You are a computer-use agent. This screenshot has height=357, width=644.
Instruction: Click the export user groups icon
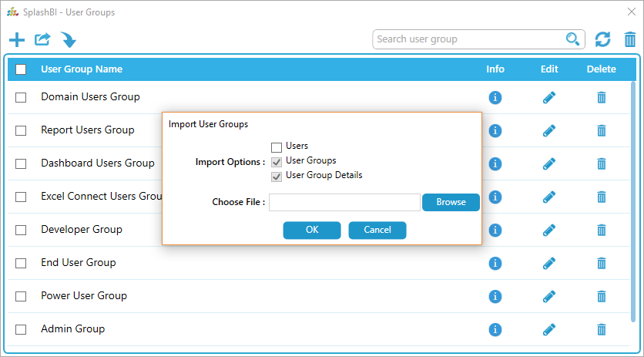pyautogui.click(x=42, y=39)
